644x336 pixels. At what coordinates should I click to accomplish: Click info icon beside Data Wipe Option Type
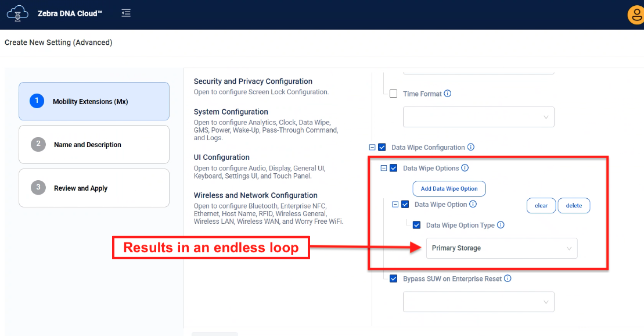coord(501,225)
